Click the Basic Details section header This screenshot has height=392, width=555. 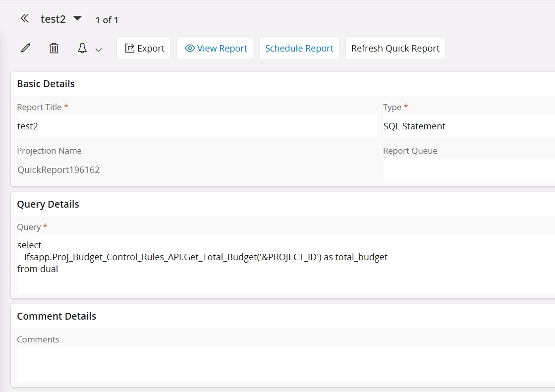[x=46, y=84]
